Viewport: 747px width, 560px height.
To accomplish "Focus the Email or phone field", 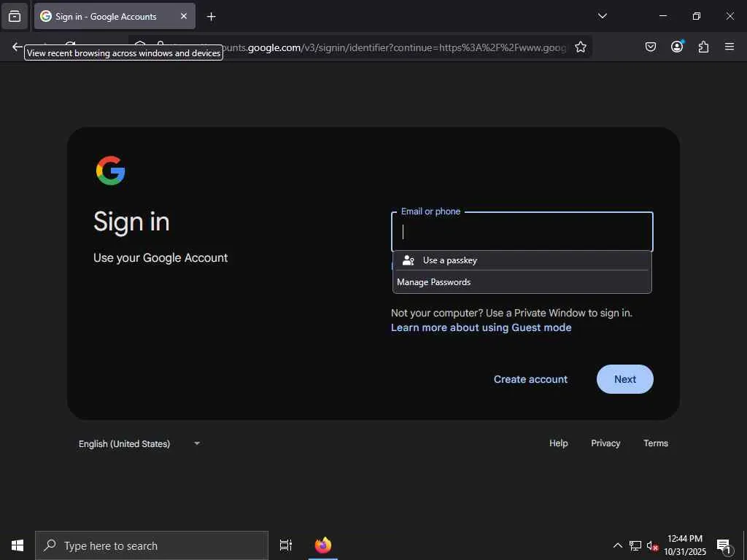I will pyautogui.click(x=522, y=232).
